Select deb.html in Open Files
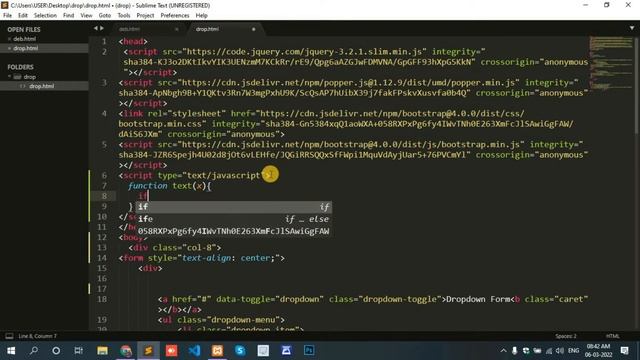The width and height of the screenshot is (640, 360). pos(24,39)
